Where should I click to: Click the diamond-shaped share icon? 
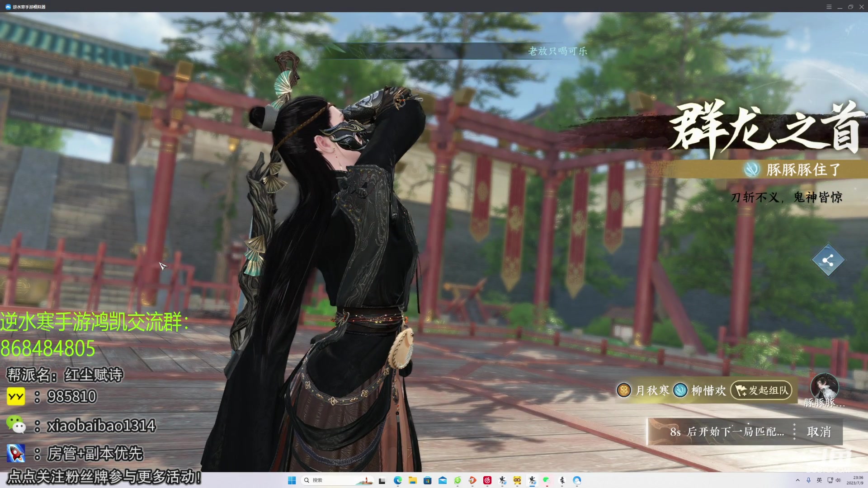[828, 260]
